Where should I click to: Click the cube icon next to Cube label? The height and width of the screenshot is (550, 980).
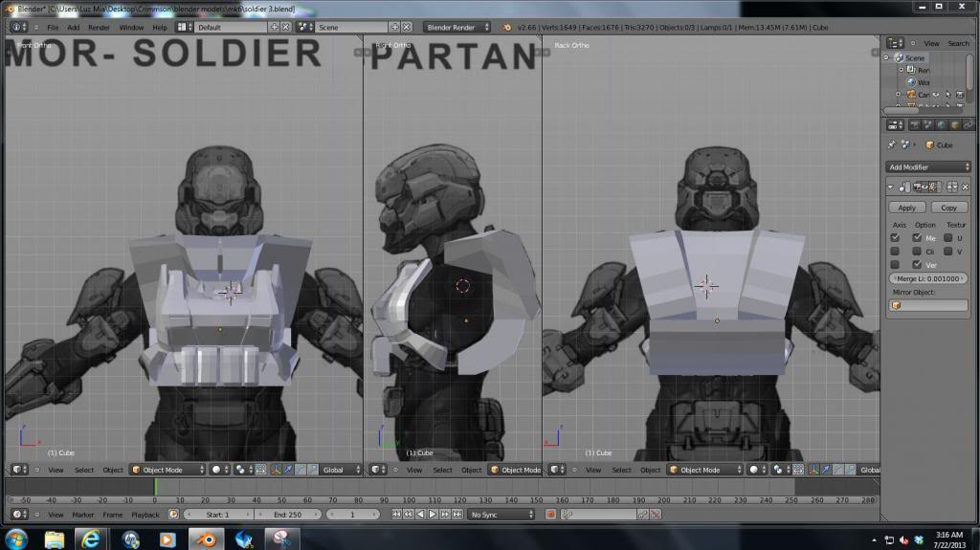point(928,144)
